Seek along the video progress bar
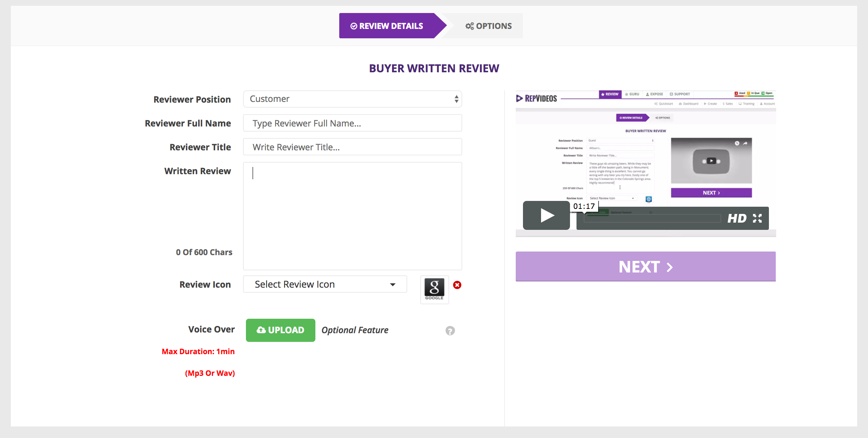Image resolution: width=868 pixels, height=438 pixels. (652, 218)
